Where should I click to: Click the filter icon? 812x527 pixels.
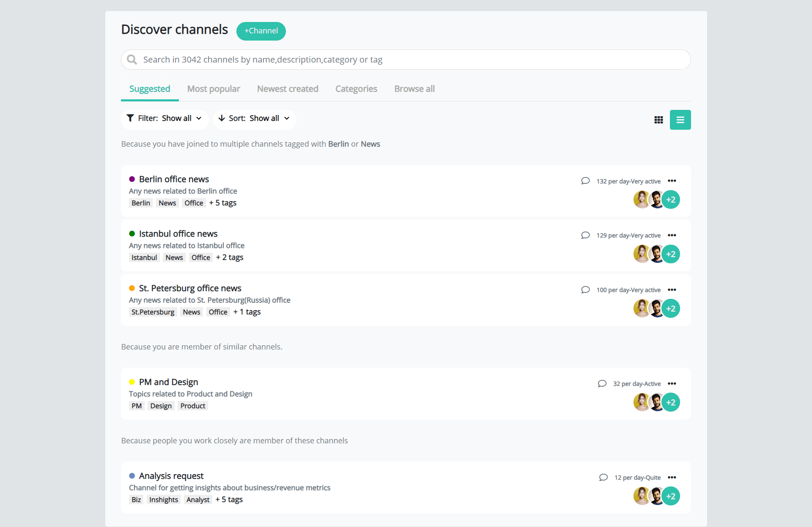(x=129, y=118)
